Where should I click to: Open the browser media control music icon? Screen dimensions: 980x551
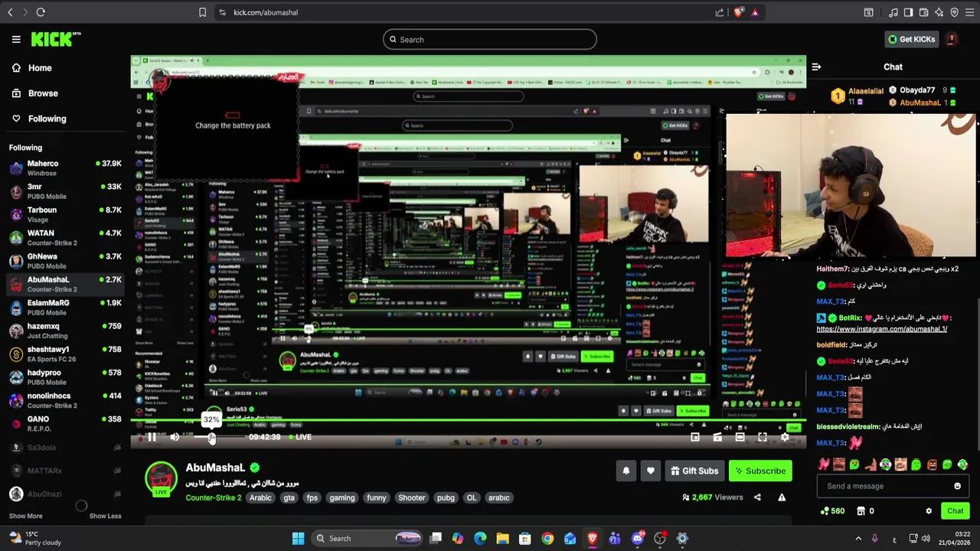click(x=893, y=12)
